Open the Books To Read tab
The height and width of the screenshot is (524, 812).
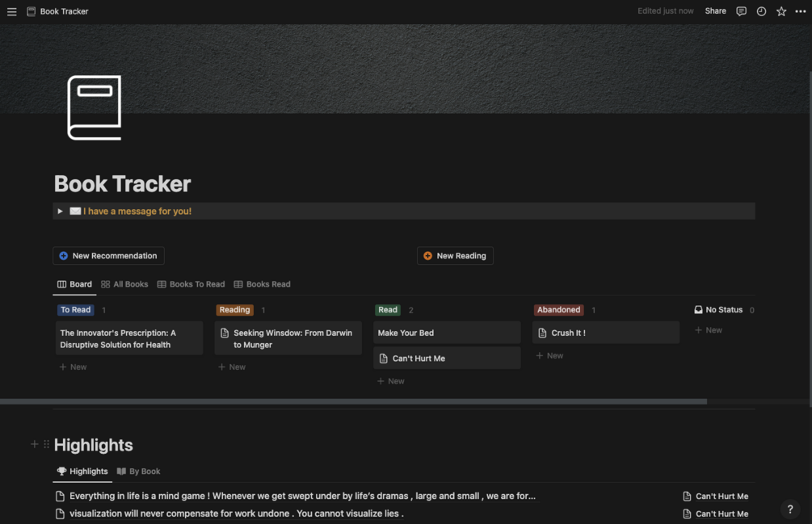pos(191,284)
